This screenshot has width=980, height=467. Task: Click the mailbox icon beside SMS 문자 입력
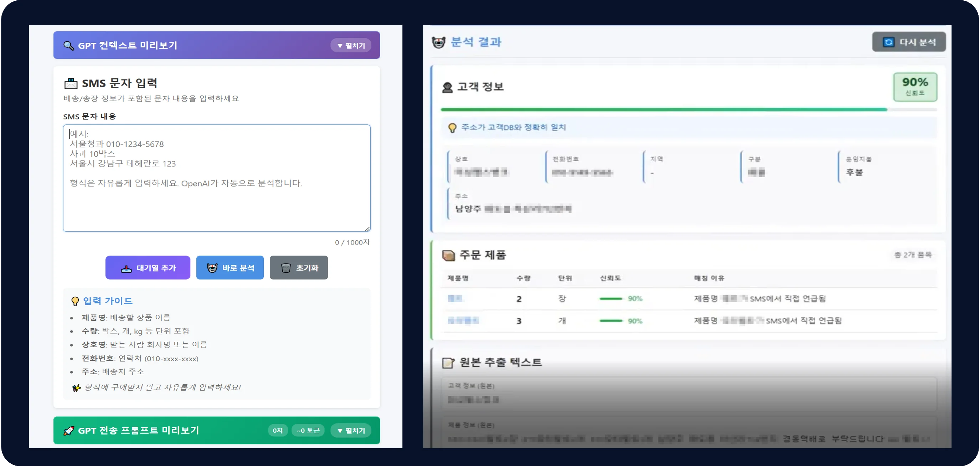[x=71, y=83]
